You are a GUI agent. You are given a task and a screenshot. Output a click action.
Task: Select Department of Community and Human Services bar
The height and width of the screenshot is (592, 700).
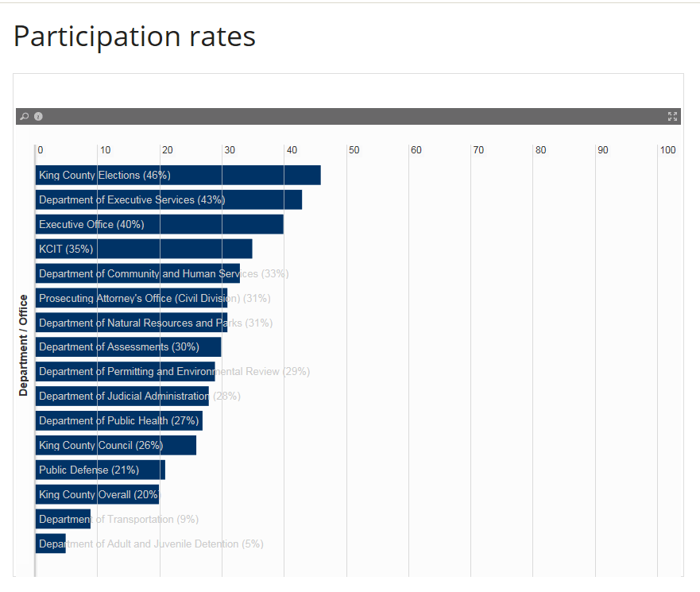tap(137, 273)
